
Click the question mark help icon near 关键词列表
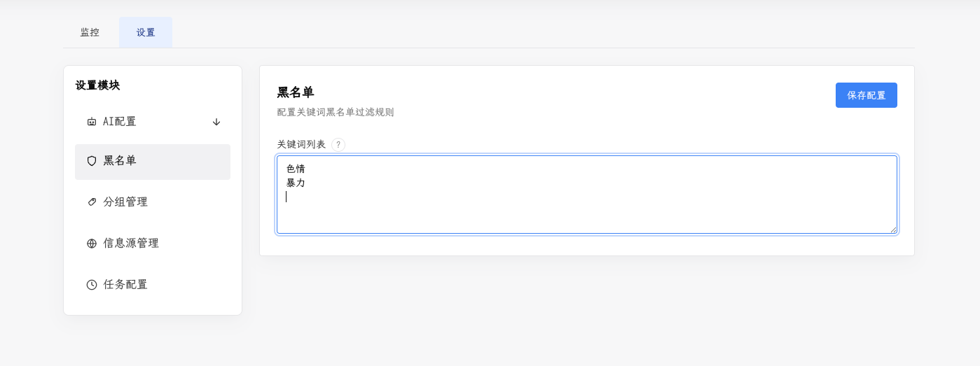pos(338,145)
